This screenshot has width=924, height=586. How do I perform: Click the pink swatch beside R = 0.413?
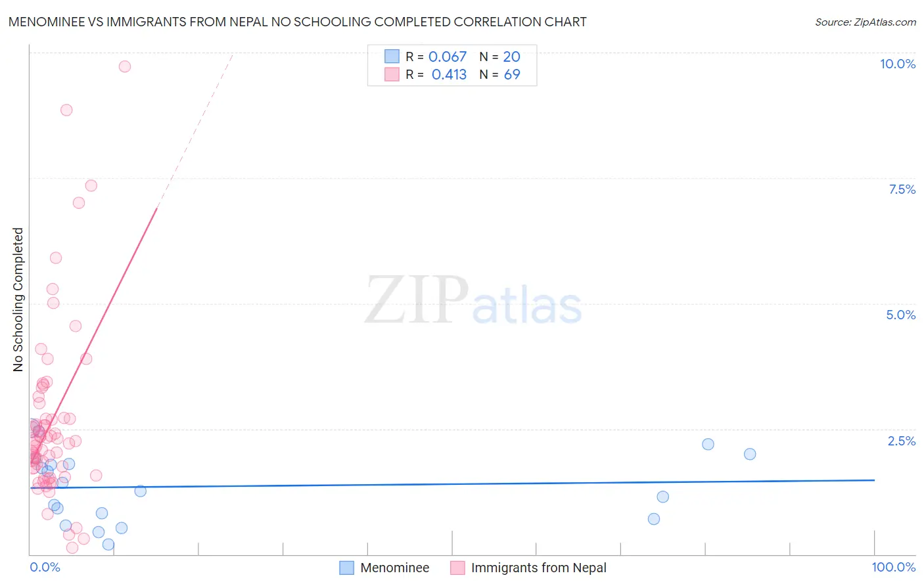tap(392, 74)
